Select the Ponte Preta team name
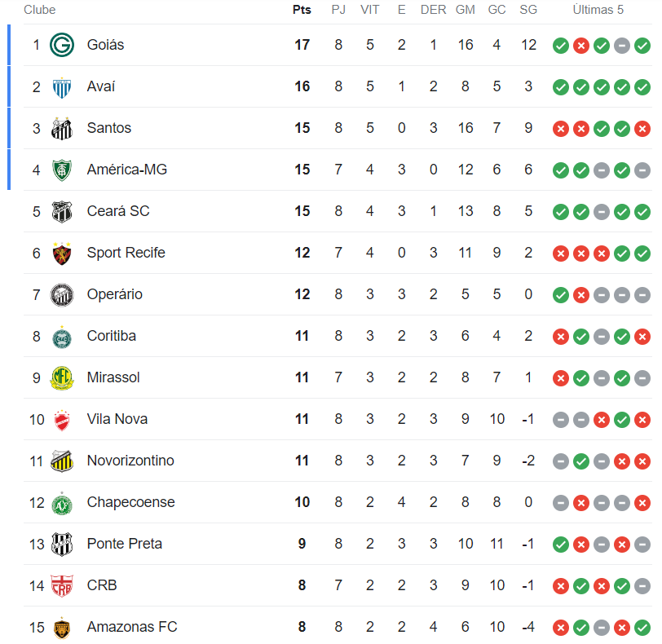The height and width of the screenshot is (644, 662). (x=124, y=544)
